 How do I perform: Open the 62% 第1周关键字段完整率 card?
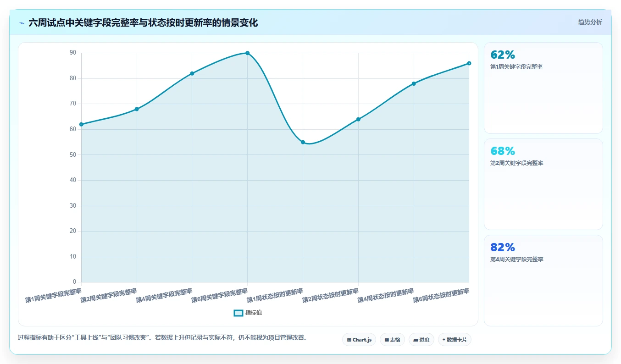coord(543,88)
